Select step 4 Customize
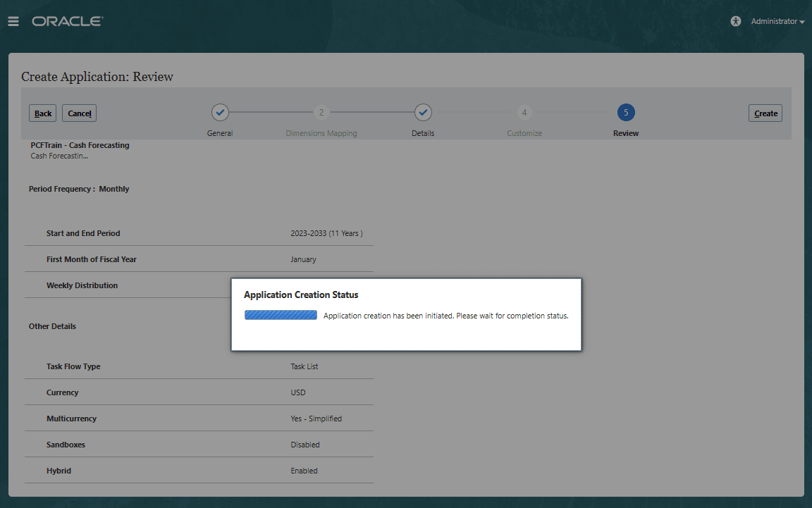Screen dimensions: 812x508 click(524, 112)
